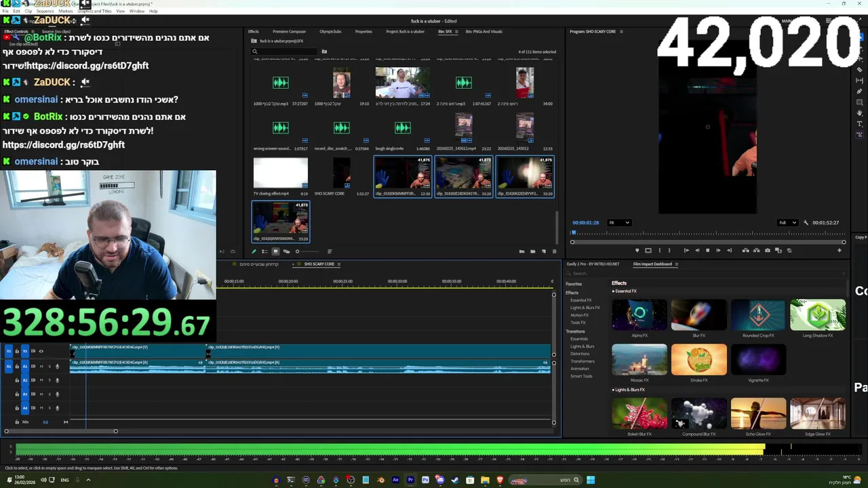The height and width of the screenshot is (488, 868).
Task: Click the Go to In point button
Action: [686, 250]
